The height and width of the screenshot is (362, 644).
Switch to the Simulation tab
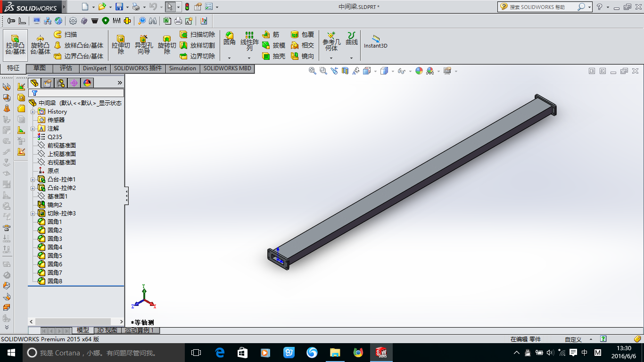point(183,68)
